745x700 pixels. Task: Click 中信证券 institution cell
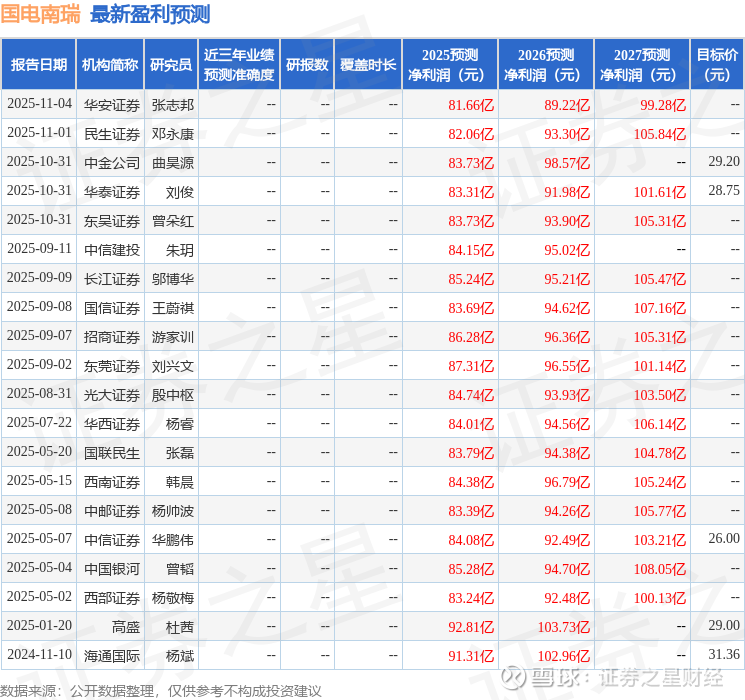coord(112,539)
